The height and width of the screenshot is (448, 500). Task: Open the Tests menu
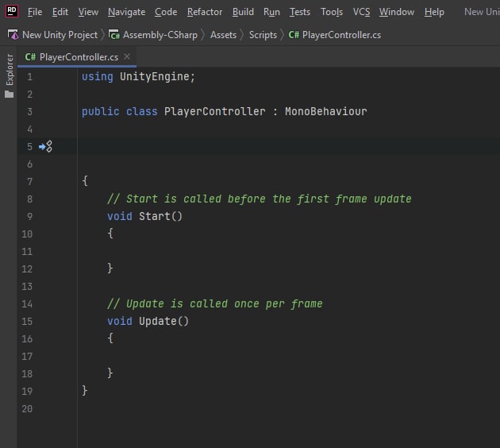[x=300, y=12]
